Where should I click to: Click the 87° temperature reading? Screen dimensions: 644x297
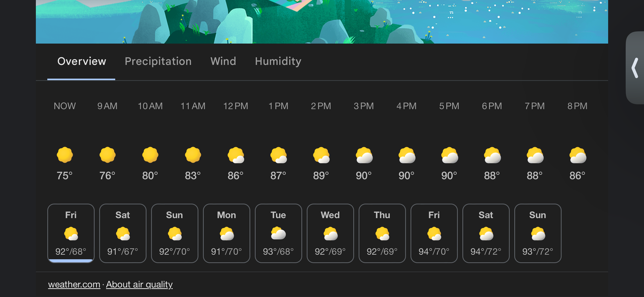tap(278, 176)
